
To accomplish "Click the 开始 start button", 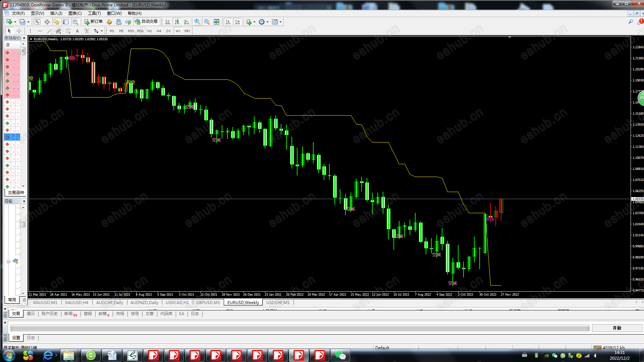I will [x=617, y=328].
